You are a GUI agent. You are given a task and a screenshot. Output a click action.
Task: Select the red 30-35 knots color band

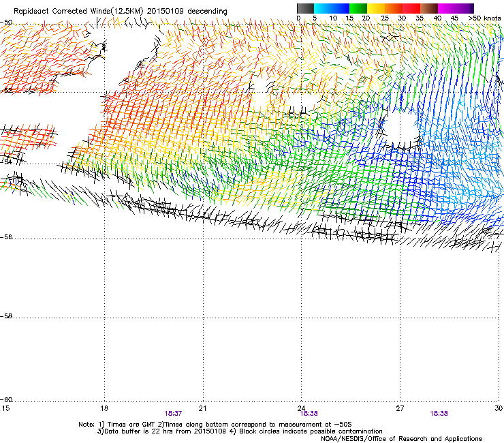pyautogui.click(x=411, y=8)
